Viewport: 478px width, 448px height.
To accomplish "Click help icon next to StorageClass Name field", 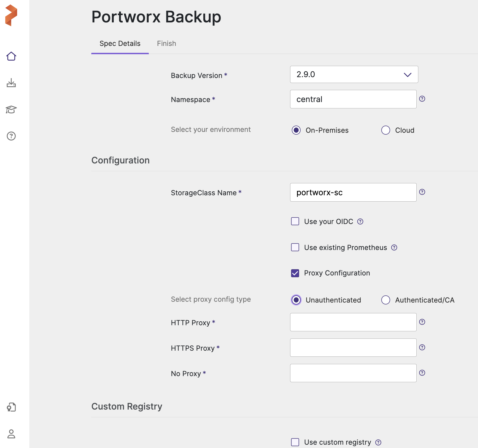I will [x=422, y=192].
